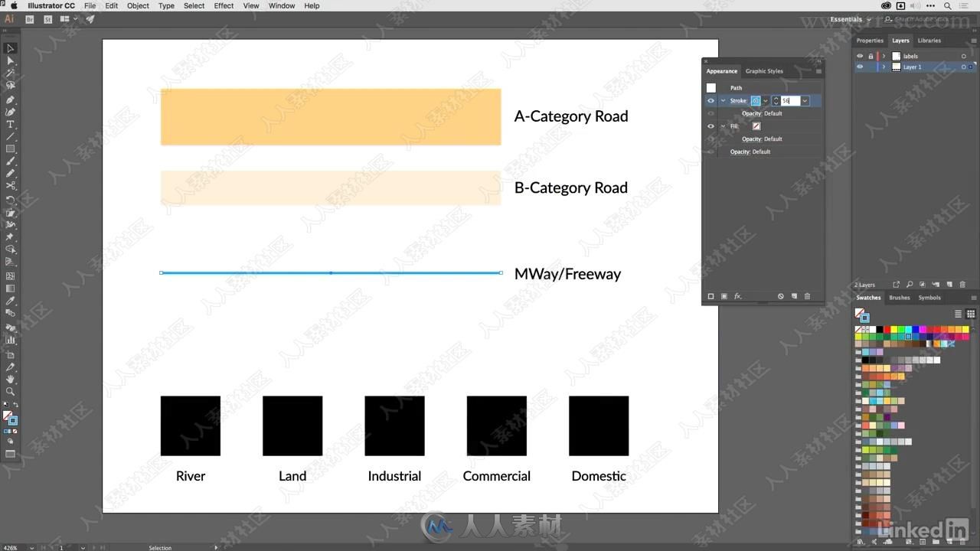Switch to the Libraries tab
The width and height of the screenshot is (980, 551).
point(929,41)
